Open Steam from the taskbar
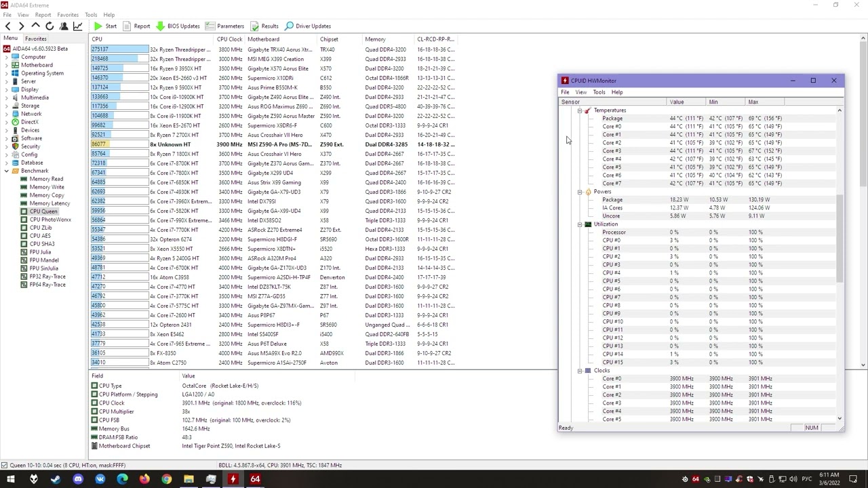 [x=56, y=479]
